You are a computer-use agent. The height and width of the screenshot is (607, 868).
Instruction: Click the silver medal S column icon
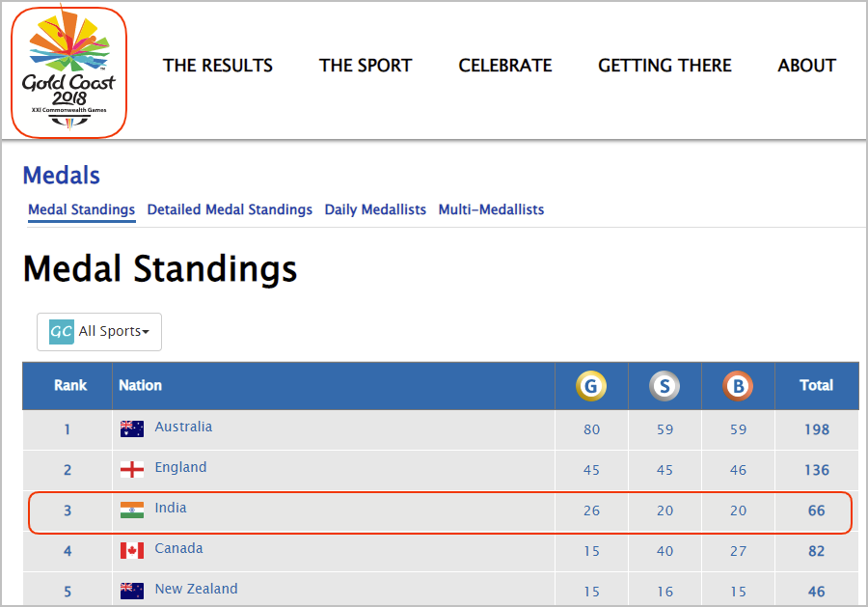pyautogui.click(x=665, y=385)
